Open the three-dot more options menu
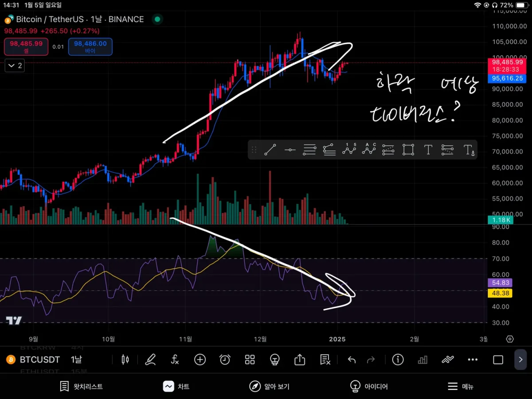 coord(473,360)
